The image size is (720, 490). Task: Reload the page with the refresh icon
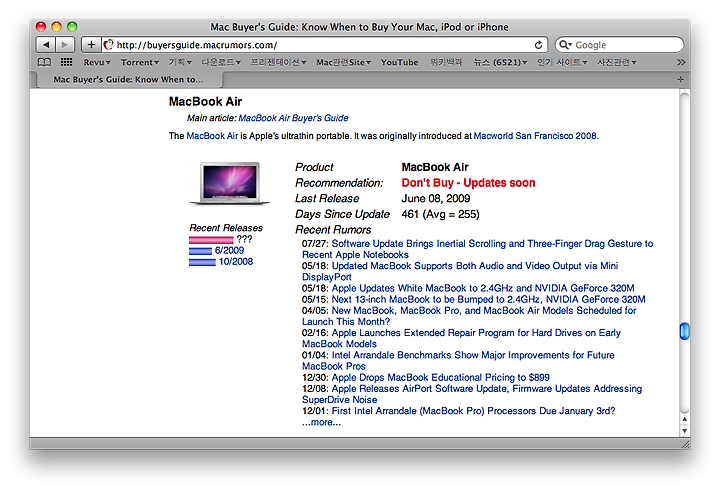point(539,45)
